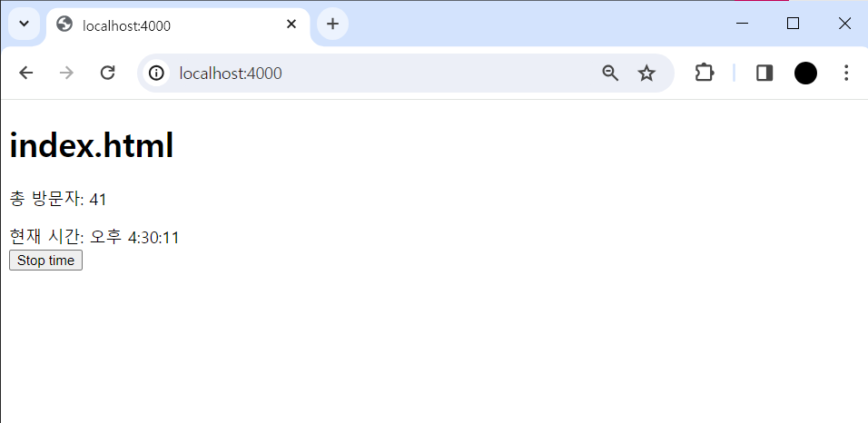Open the Extensions puzzle icon
Image resolution: width=868 pixels, height=423 pixels.
tap(705, 74)
